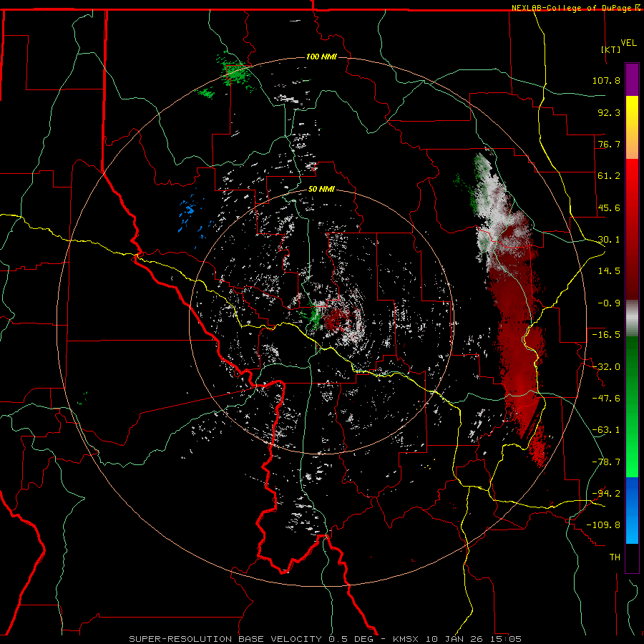
Task: Select the 14.5 legend value
Action: point(609,271)
